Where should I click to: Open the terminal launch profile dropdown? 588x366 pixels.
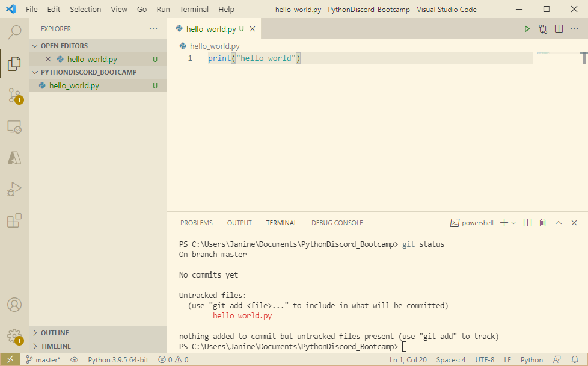(x=514, y=223)
